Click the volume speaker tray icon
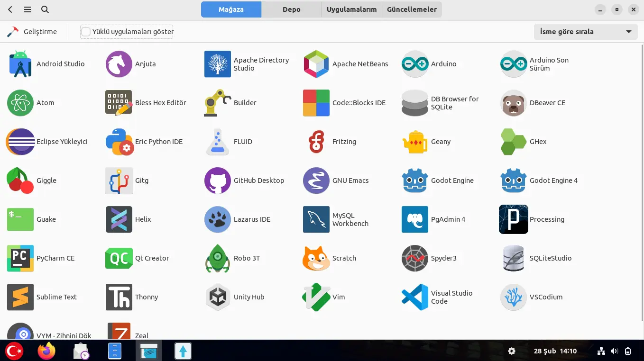The height and width of the screenshot is (361, 644). pyautogui.click(x=615, y=351)
